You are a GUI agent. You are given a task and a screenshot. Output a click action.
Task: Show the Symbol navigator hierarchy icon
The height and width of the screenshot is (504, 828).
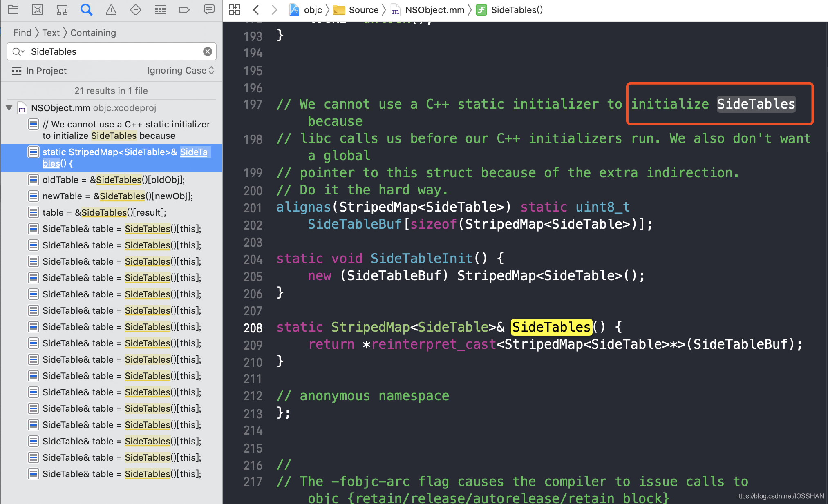pyautogui.click(x=62, y=10)
